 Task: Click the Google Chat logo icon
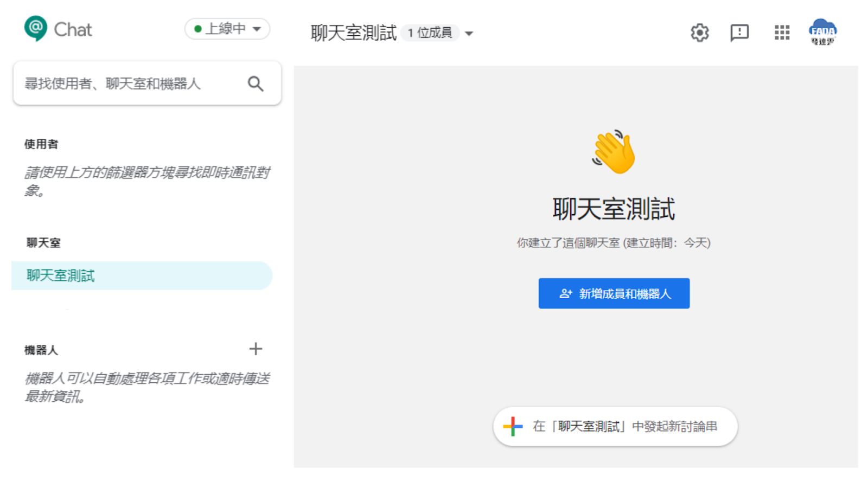tap(36, 29)
